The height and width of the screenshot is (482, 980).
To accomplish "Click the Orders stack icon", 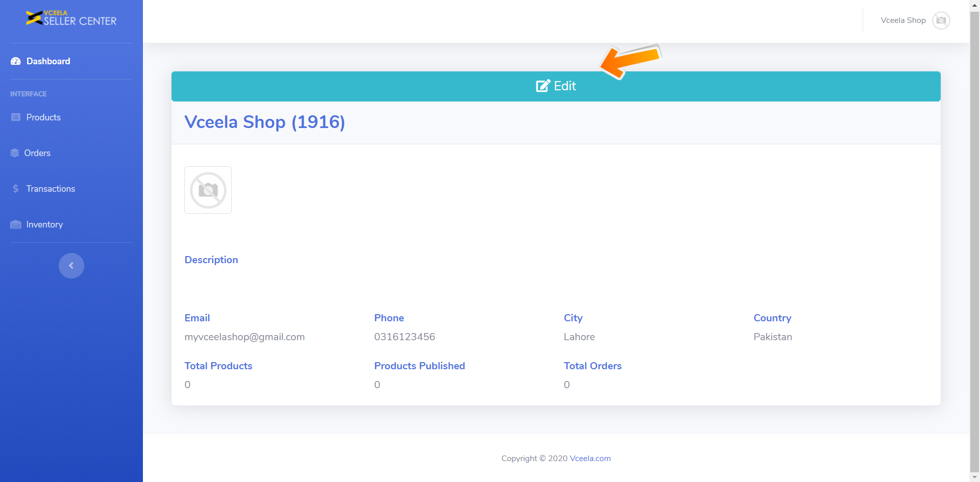I will pyautogui.click(x=15, y=153).
